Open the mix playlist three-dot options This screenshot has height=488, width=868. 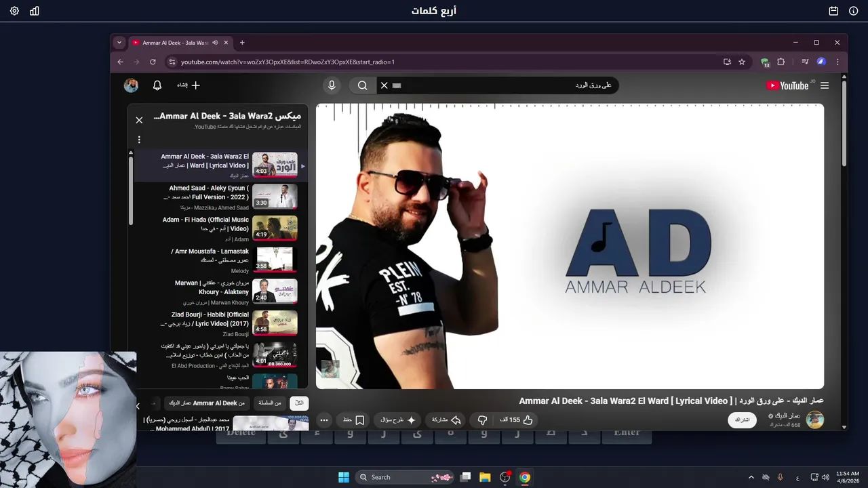[139, 140]
